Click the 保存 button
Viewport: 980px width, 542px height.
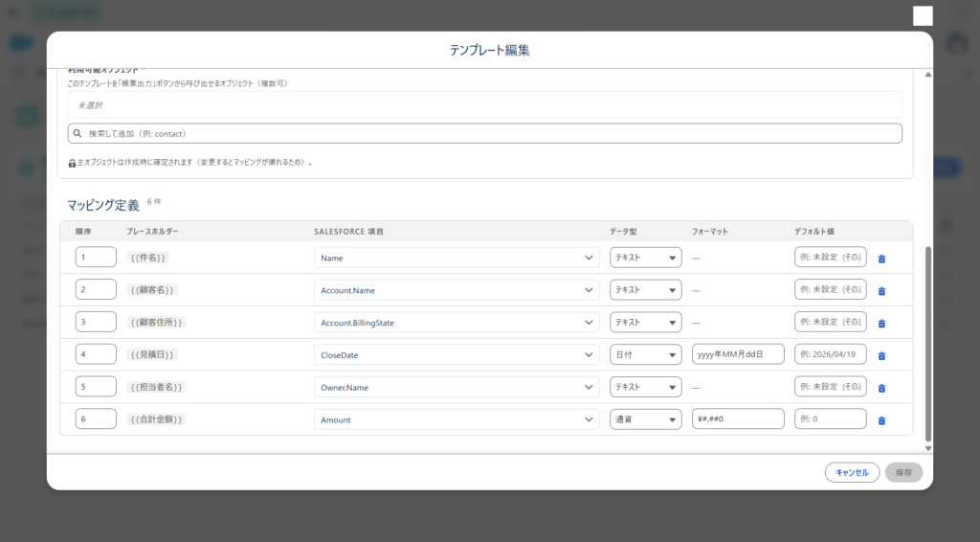coord(903,473)
